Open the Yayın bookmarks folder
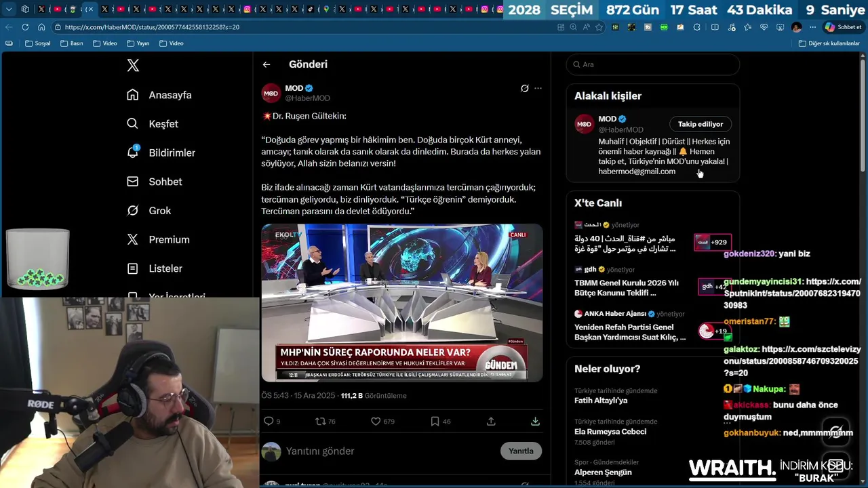The height and width of the screenshot is (488, 868). (x=138, y=43)
